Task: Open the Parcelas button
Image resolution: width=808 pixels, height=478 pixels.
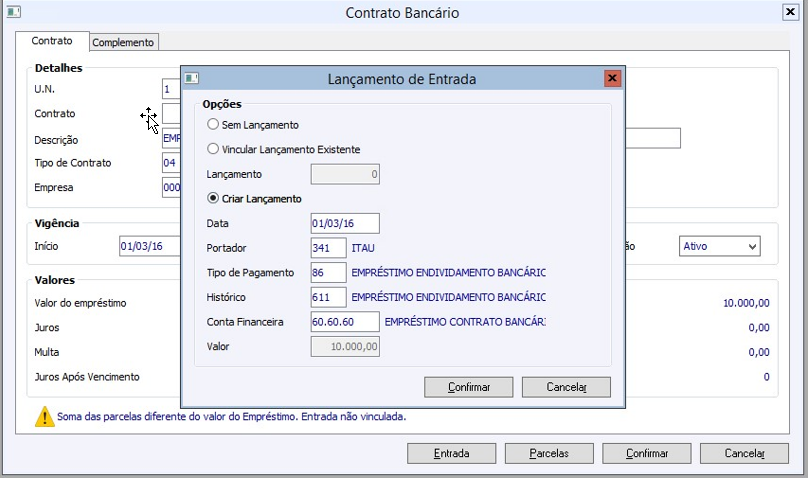Action: (x=549, y=453)
